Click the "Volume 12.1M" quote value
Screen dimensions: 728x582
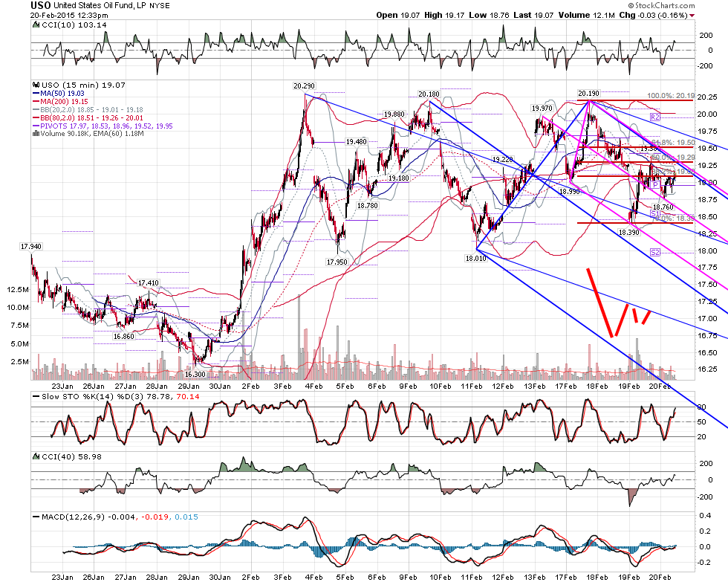pos(588,16)
